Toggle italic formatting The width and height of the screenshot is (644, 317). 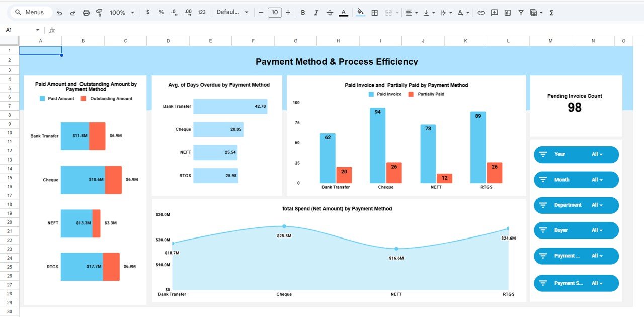tap(316, 12)
